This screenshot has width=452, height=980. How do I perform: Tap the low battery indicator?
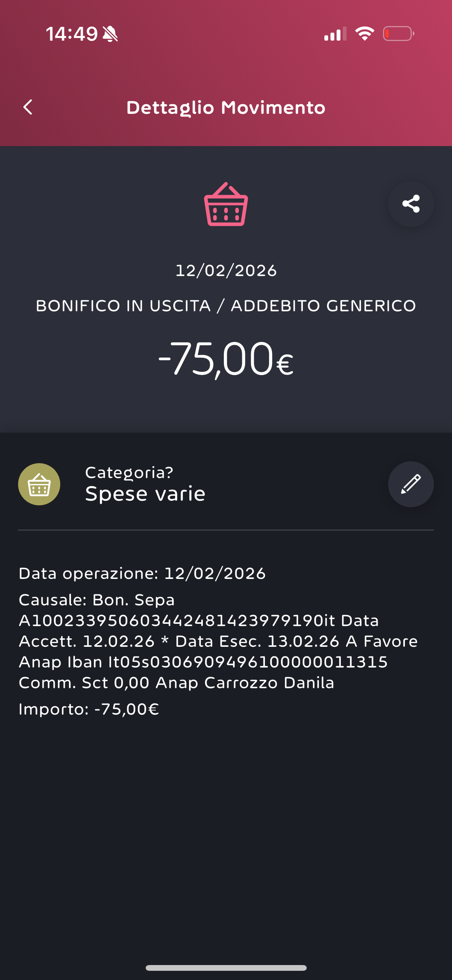(x=398, y=34)
